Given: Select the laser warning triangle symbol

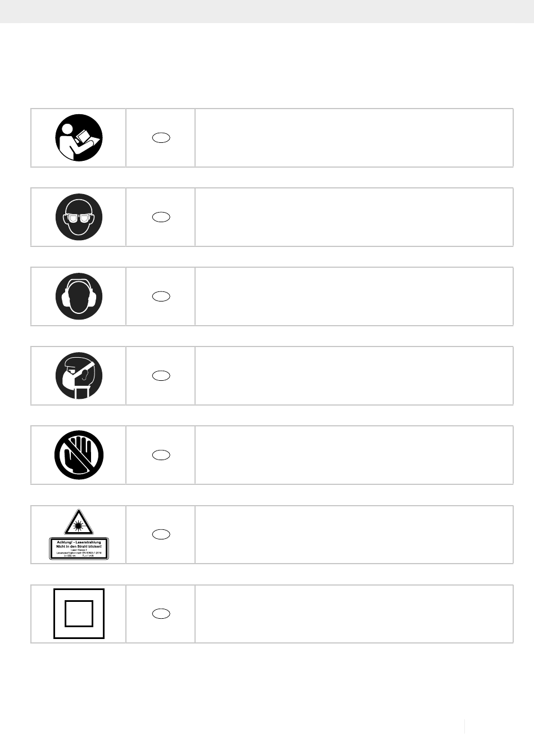Looking at the screenshot, I should [79, 522].
